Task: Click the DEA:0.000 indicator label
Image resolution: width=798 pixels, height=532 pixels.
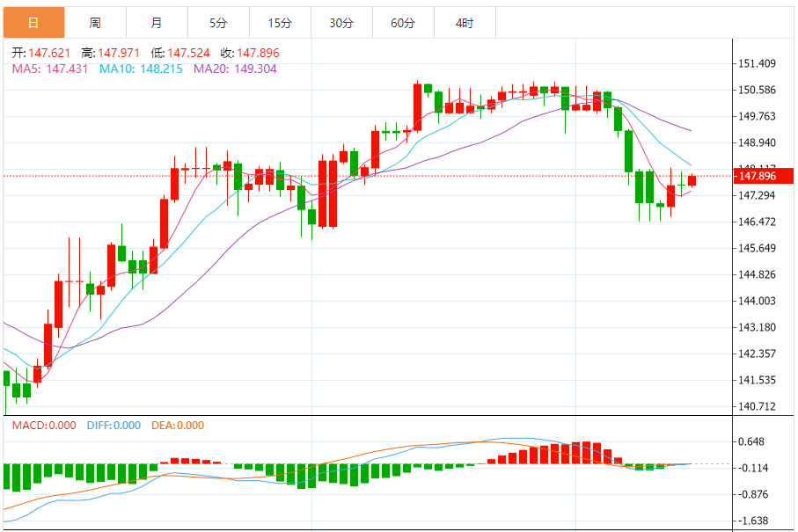Action: 178,426
